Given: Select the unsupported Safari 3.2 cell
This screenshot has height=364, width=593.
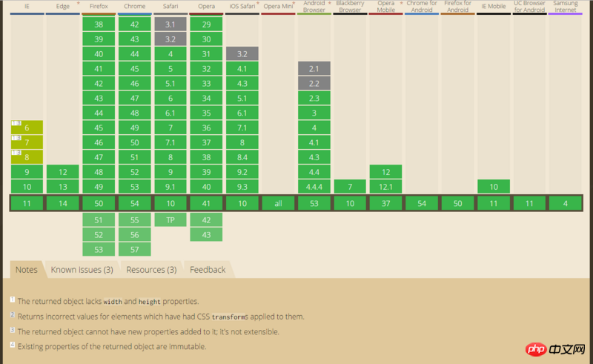Looking at the screenshot, I should pos(170,39).
